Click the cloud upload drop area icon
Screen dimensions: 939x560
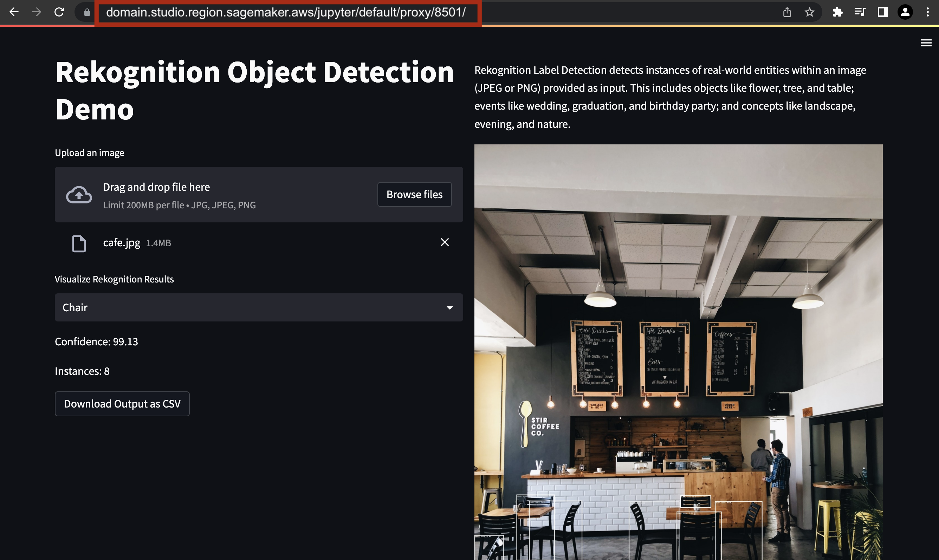coord(79,195)
